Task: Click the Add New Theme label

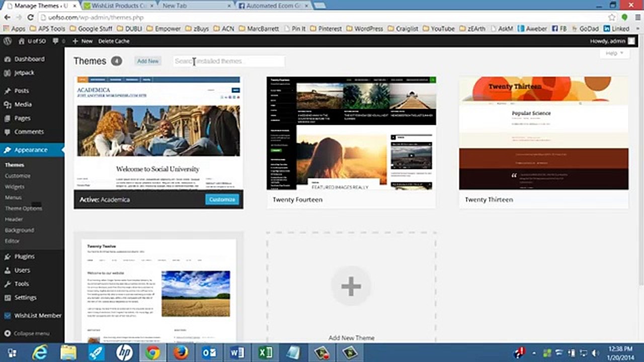Action: 351,338
